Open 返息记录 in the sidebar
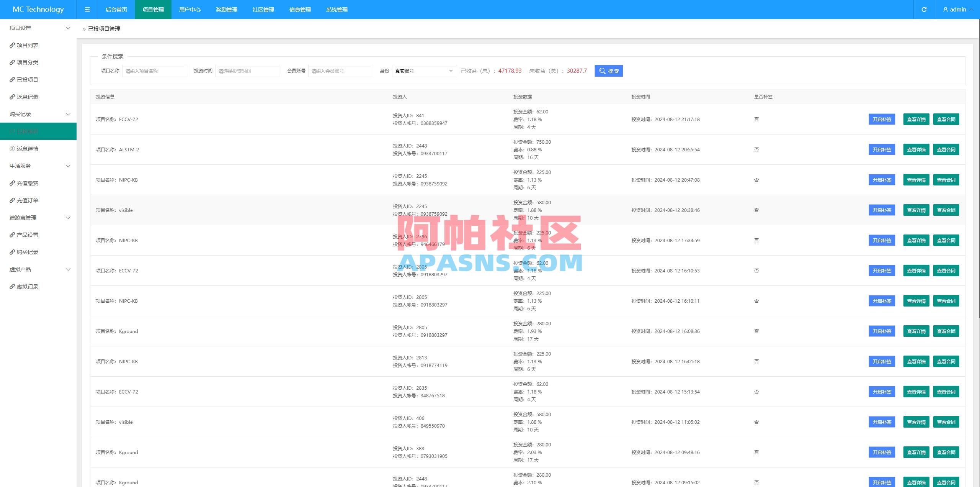 pyautogui.click(x=27, y=97)
